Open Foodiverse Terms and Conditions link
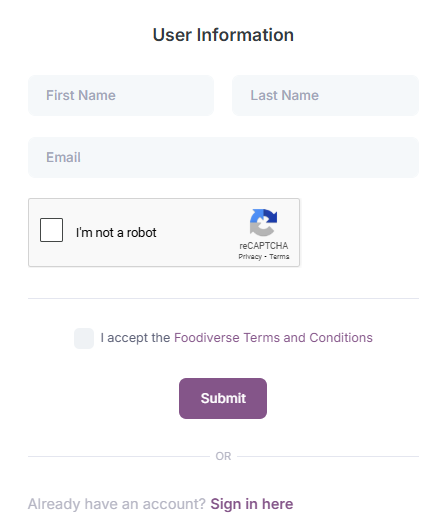The image size is (441, 528). pyautogui.click(x=273, y=338)
